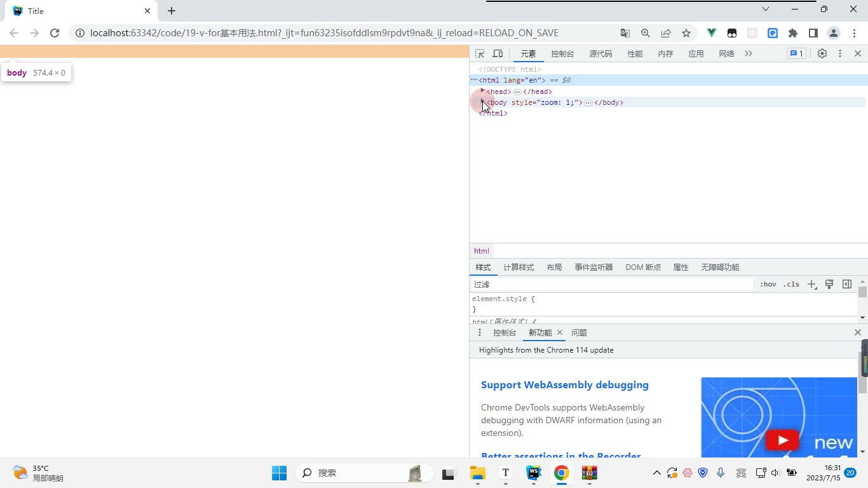868x488 pixels.
Task: Open the Extensions puzzle menu
Action: pos(793,33)
